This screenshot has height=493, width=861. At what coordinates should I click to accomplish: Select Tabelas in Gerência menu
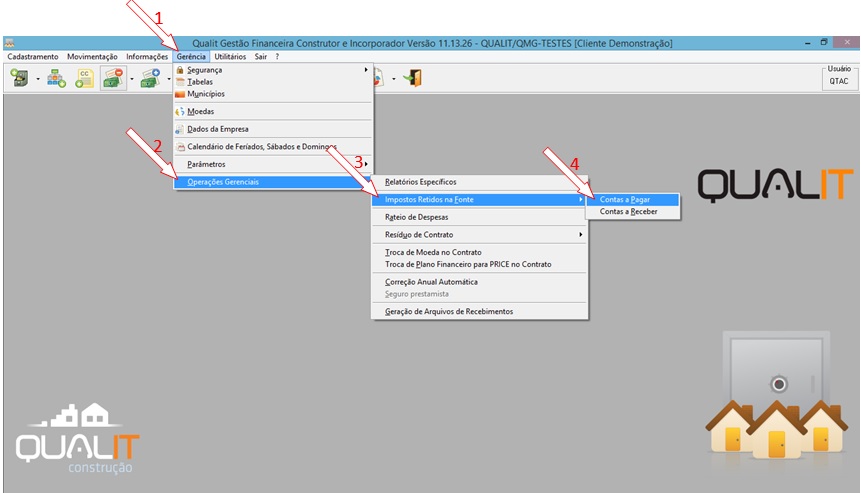[273, 82]
